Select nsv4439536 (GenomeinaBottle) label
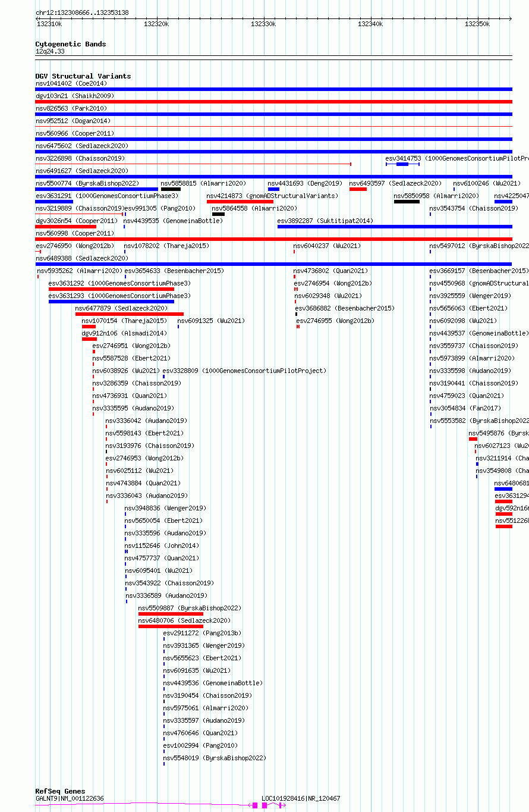The width and height of the screenshot is (529, 812). (213, 683)
